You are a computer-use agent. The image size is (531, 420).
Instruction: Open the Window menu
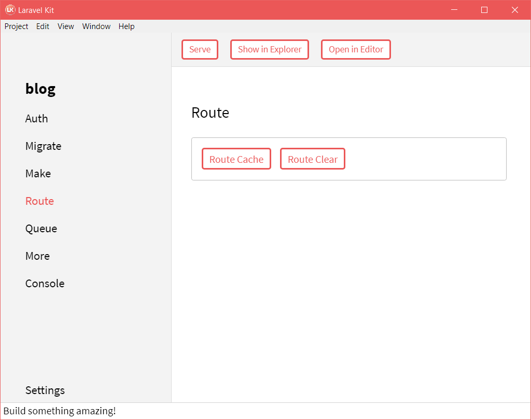tap(96, 26)
